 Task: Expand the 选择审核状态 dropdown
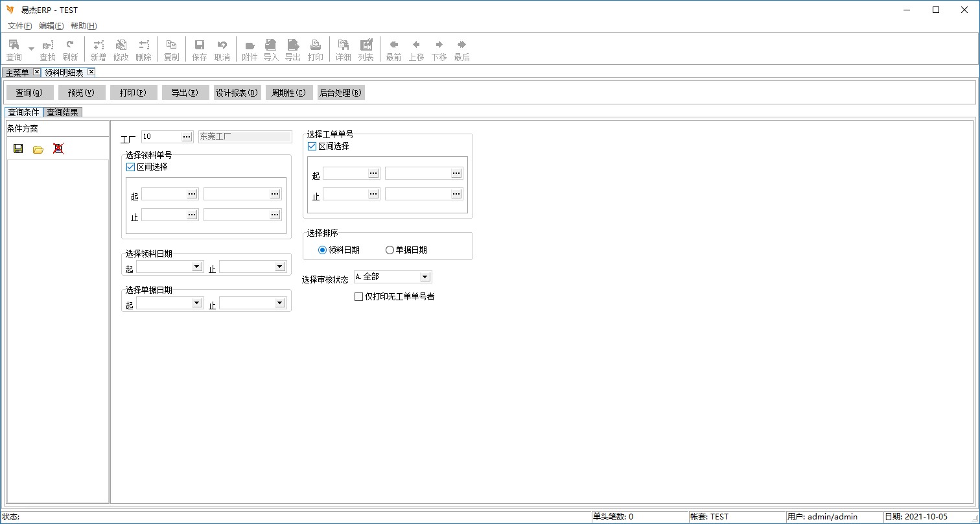click(x=425, y=277)
